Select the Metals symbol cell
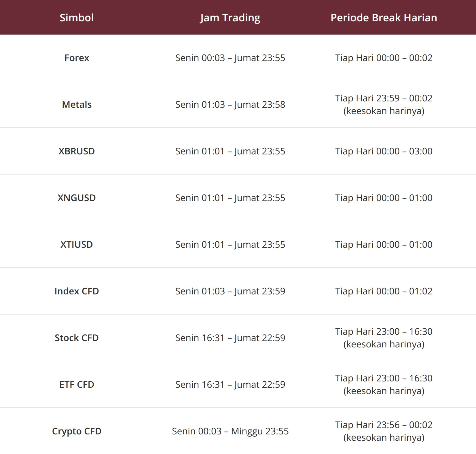Image resolution: width=476 pixels, height=454 pixels. (77, 105)
